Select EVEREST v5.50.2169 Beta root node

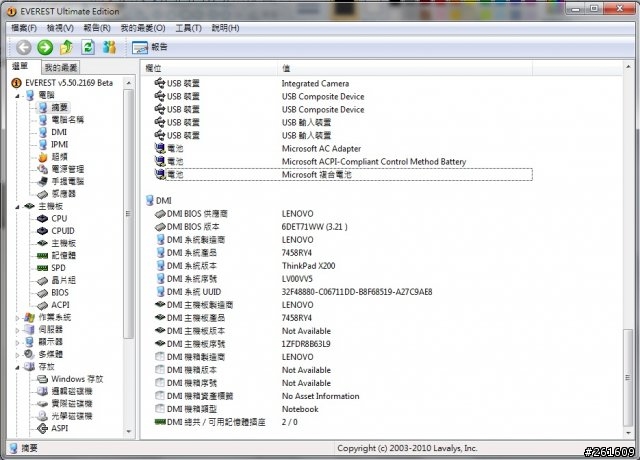click(x=62, y=83)
